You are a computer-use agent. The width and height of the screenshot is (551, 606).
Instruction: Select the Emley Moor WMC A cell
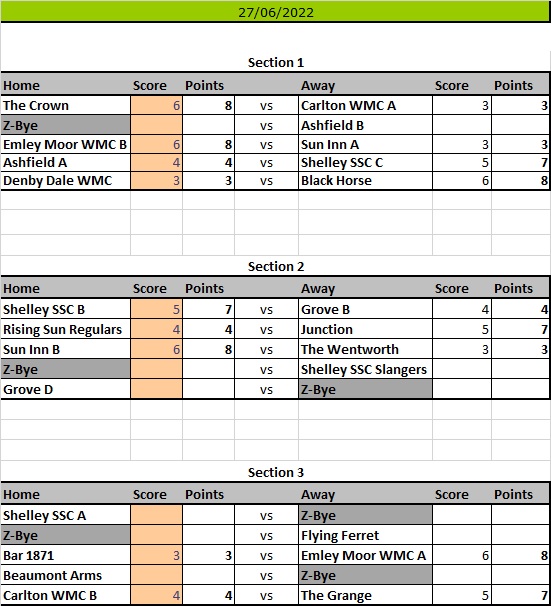[x=365, y=555]
